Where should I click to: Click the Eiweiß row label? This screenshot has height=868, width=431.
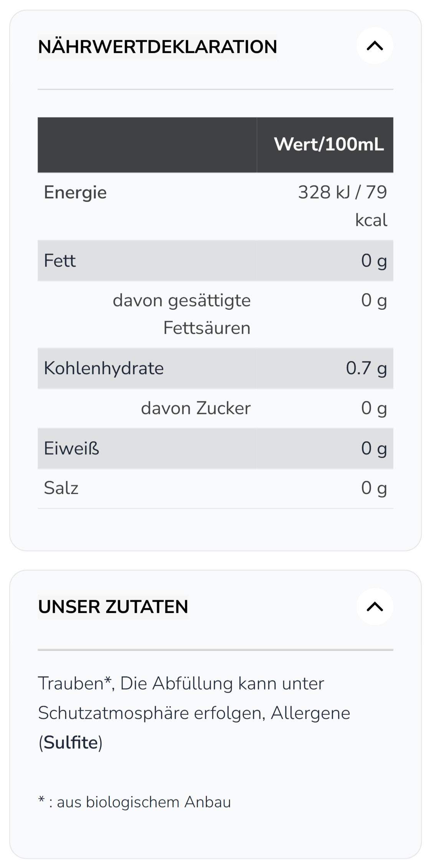[x=72, y=448]
